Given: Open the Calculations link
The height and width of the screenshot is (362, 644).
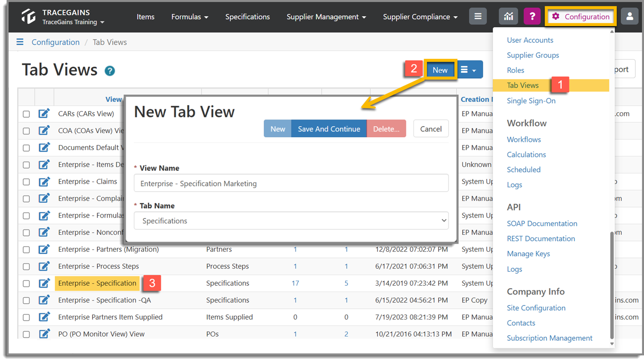Looking at the screenshot, I should (x=526, y=154).
